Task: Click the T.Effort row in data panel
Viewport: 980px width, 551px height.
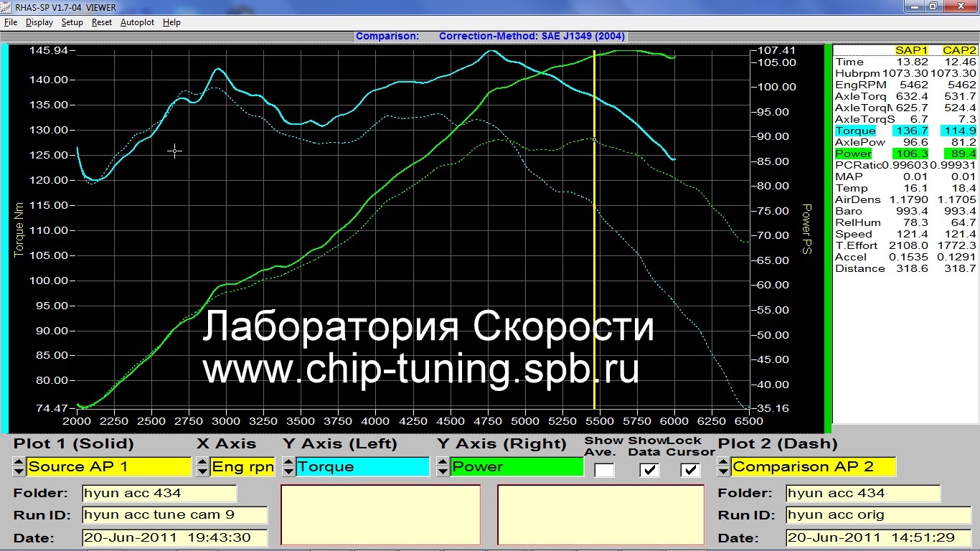Action: 905,245
